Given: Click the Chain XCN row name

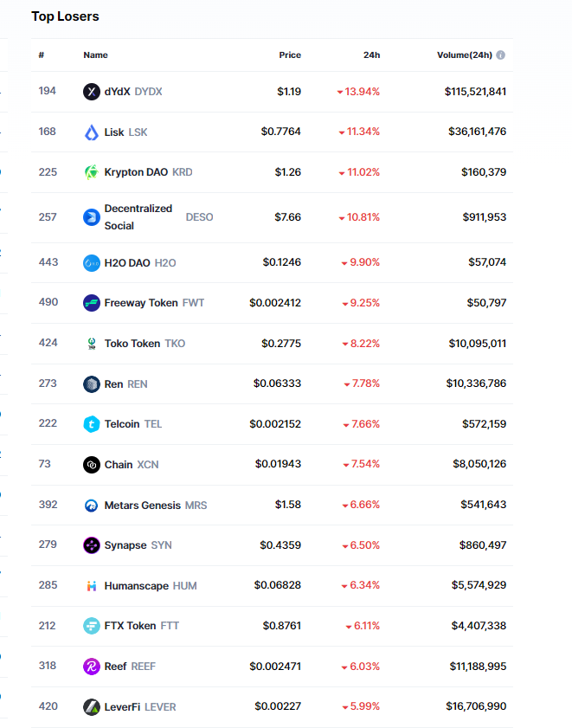Looking at the screenshot, I should click(x=131, y=465).
